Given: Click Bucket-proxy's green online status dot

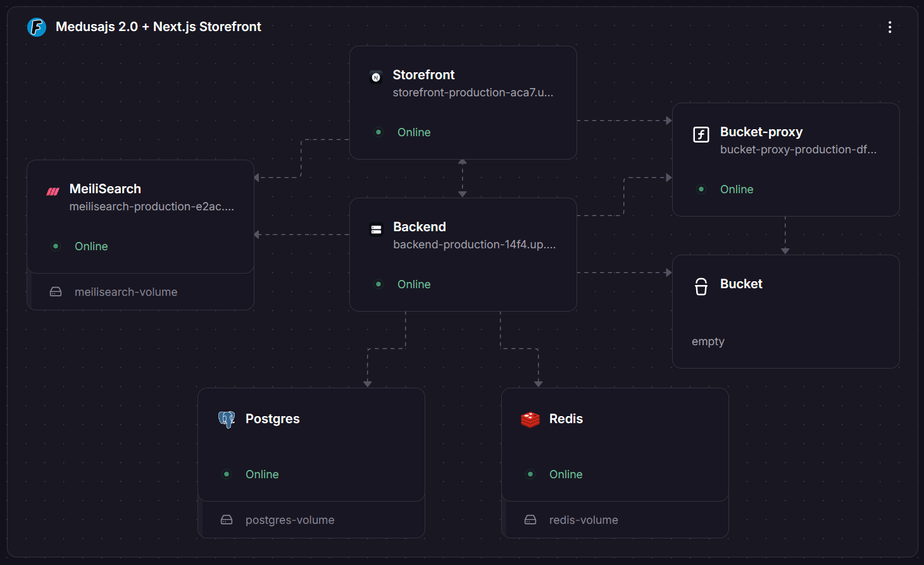Looking at the screenshot, I should click(701, 189).
